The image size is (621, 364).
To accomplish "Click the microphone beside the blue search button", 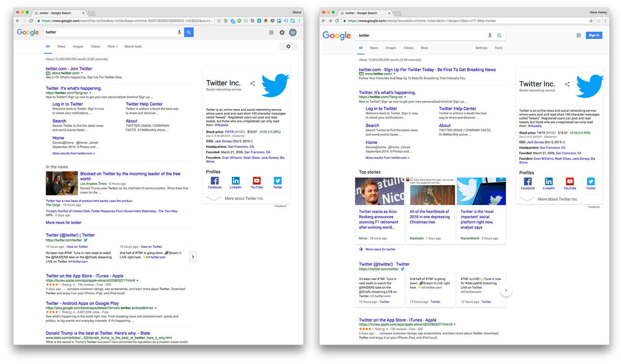I will [180, 32].
